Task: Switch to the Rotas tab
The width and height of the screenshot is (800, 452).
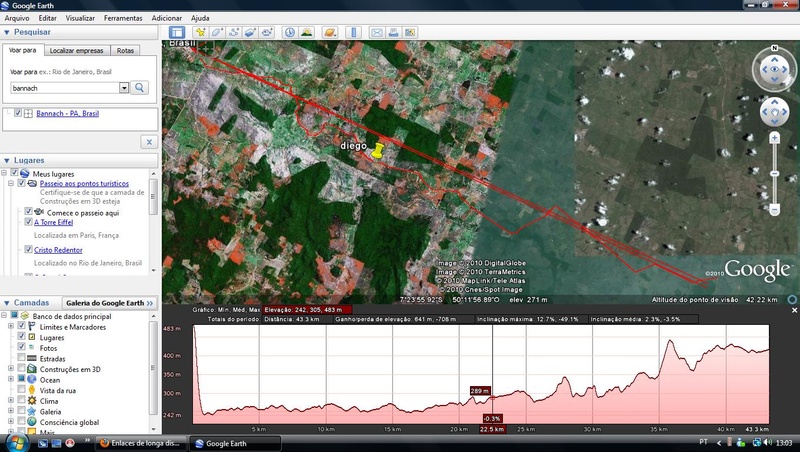Action: pos(125,51)
